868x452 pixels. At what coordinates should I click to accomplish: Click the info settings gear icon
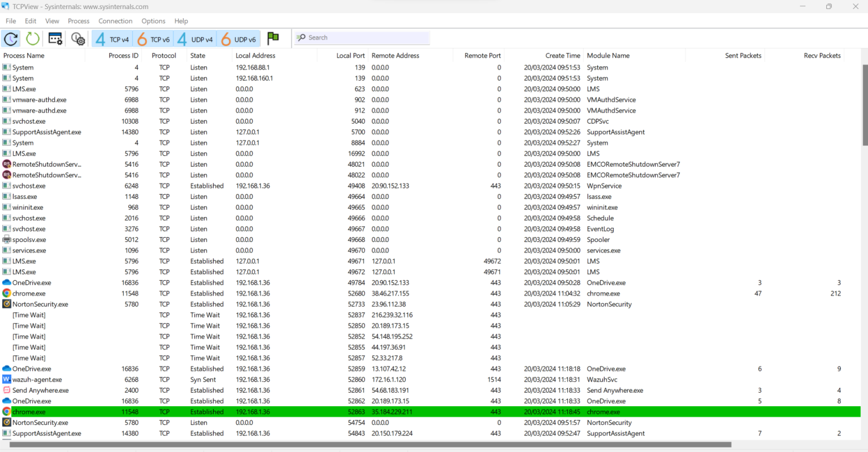click(78, 38)
